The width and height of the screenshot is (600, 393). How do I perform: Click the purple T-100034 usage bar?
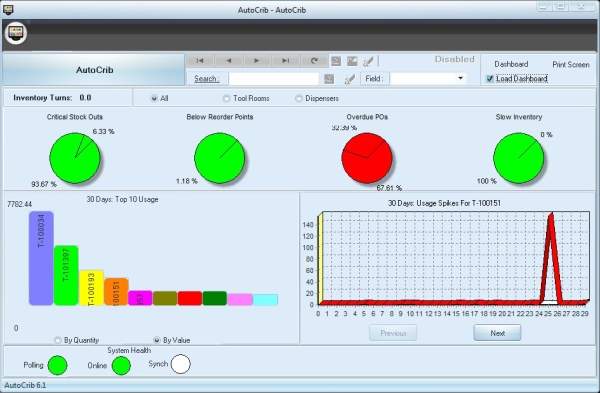[x=41, y=258]
